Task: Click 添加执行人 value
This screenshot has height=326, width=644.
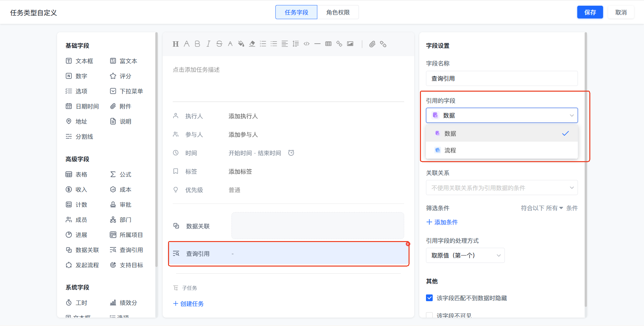Action: 243,116
